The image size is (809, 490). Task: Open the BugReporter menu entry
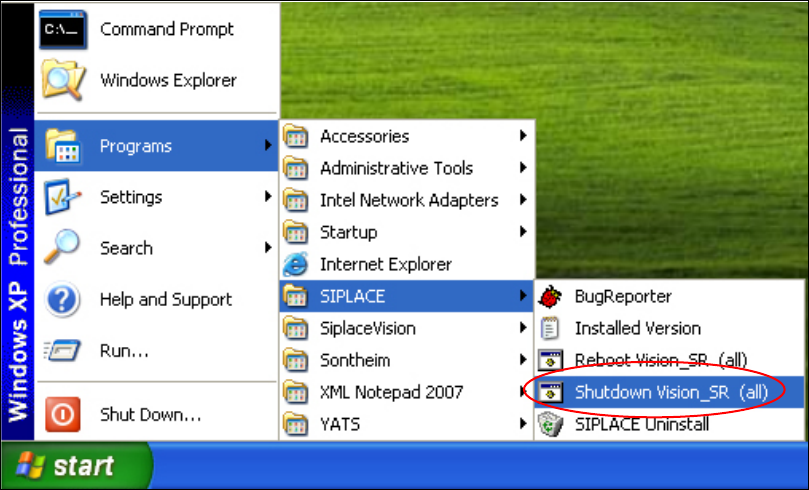(670, 296)
